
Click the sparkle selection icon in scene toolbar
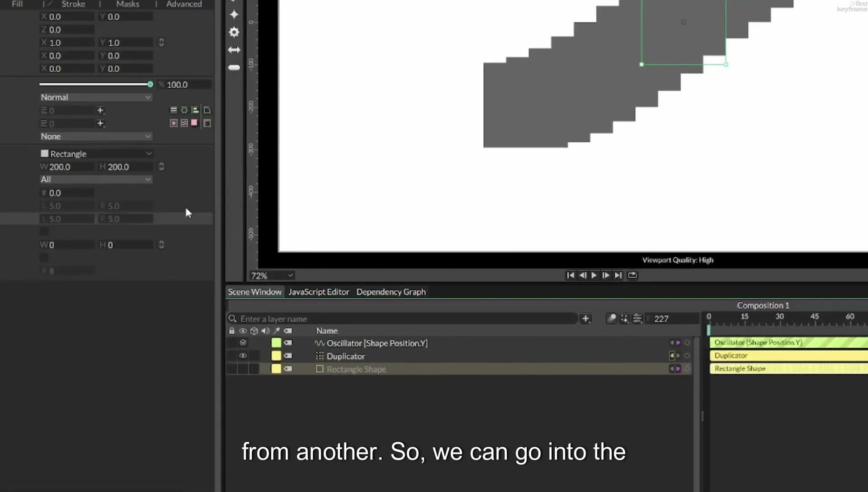click(624, 319)
